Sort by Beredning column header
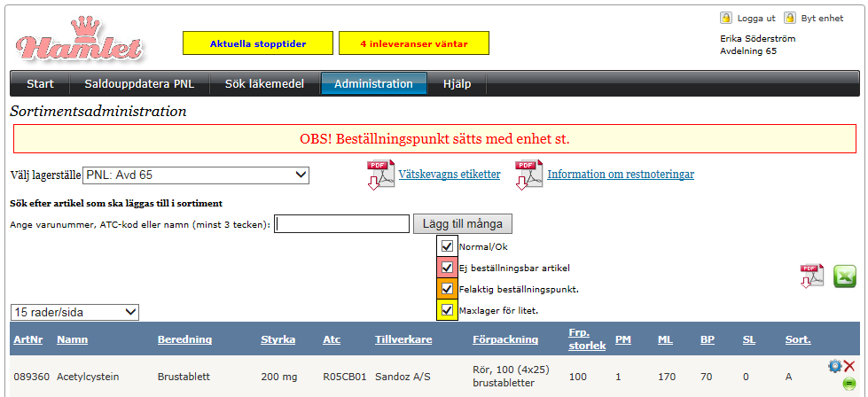Image resolution: width=868 pixels, height=397 pixels. click(184, 339)
